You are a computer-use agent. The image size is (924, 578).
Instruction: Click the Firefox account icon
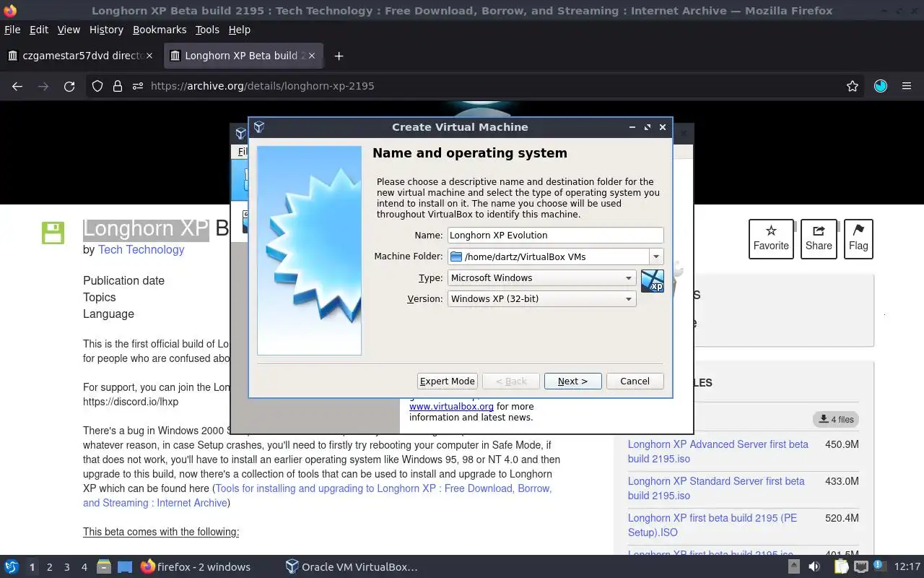(881, 86)
